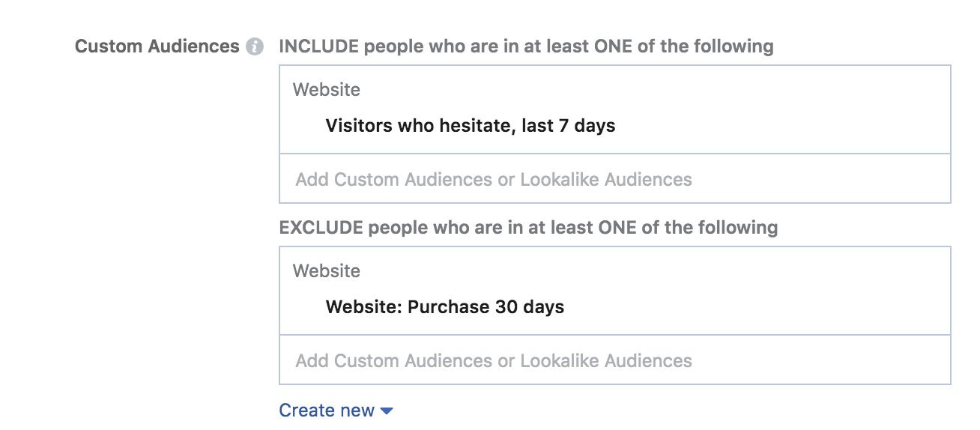Select the Website: Purchase 30 days audience
The image size is (980, 430).
(x=444, y=307)
